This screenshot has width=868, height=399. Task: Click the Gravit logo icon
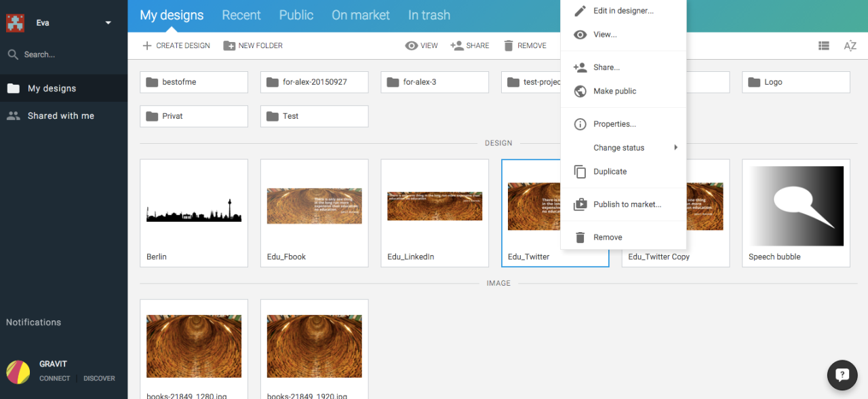click(18, 371)
